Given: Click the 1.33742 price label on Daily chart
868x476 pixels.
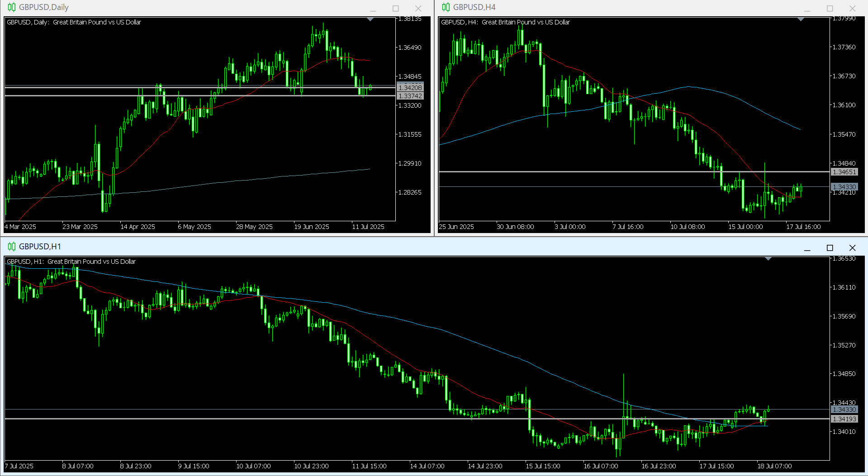Looking at the screenshot, I should point(410,96).
